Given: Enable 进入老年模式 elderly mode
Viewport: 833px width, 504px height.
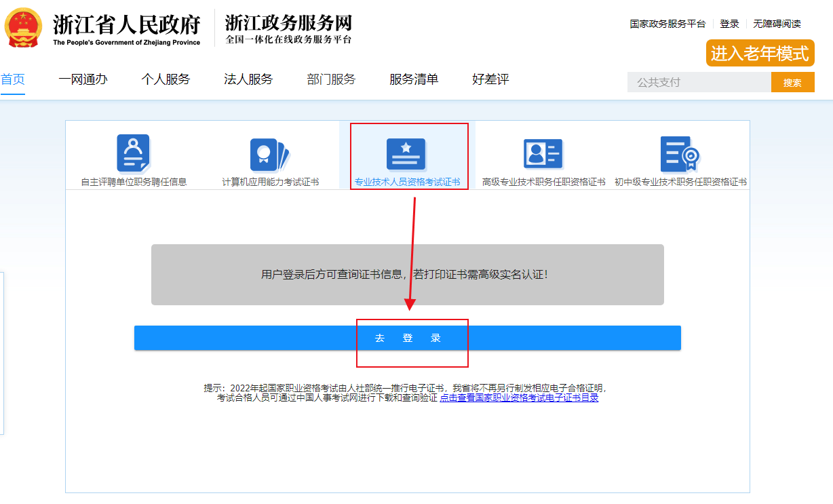Looking at the screenshot, I should point(760,54).
